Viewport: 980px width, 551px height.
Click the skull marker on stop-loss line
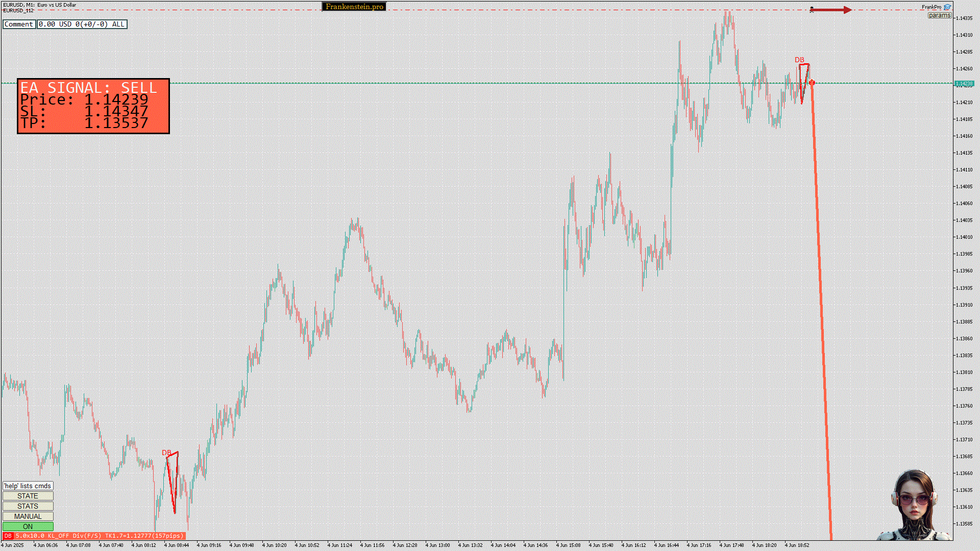(812, 9)
